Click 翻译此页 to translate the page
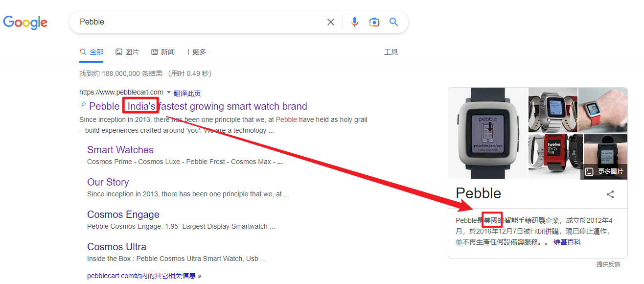The height and width of the screenshot is (284, 644). (186, 92)
